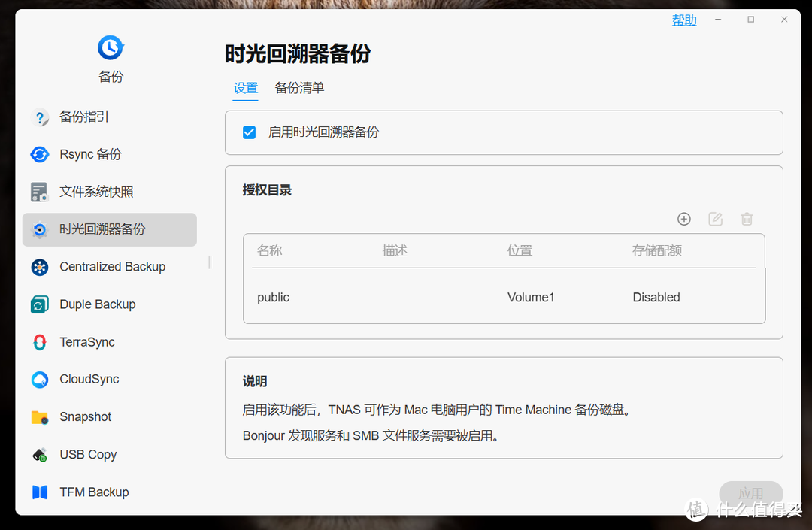Open the TerraSync tool

39,342
